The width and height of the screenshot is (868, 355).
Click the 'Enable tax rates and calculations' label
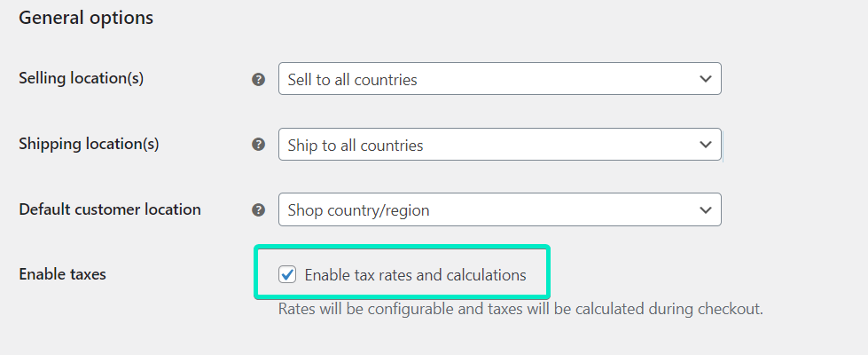tap(415, 275)
